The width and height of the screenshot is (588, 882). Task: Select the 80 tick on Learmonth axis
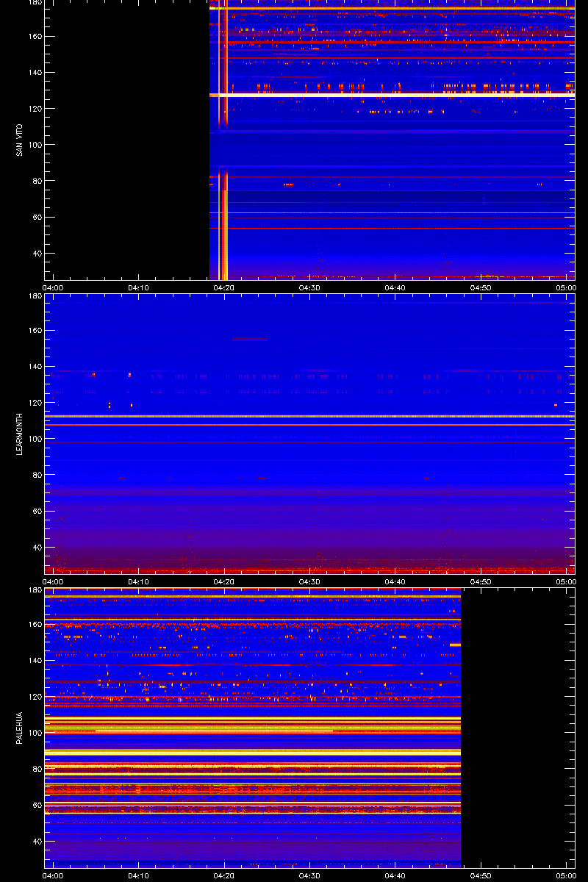36,476
